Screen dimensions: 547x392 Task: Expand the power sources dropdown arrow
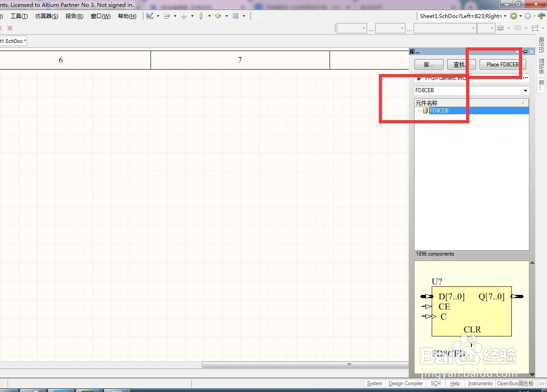pyautogui.click(x=192, y=16)
